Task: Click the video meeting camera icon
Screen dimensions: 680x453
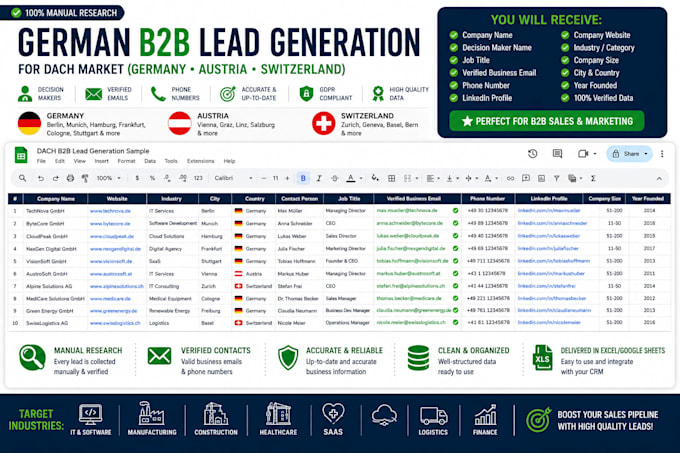Action: pos(583,153)
